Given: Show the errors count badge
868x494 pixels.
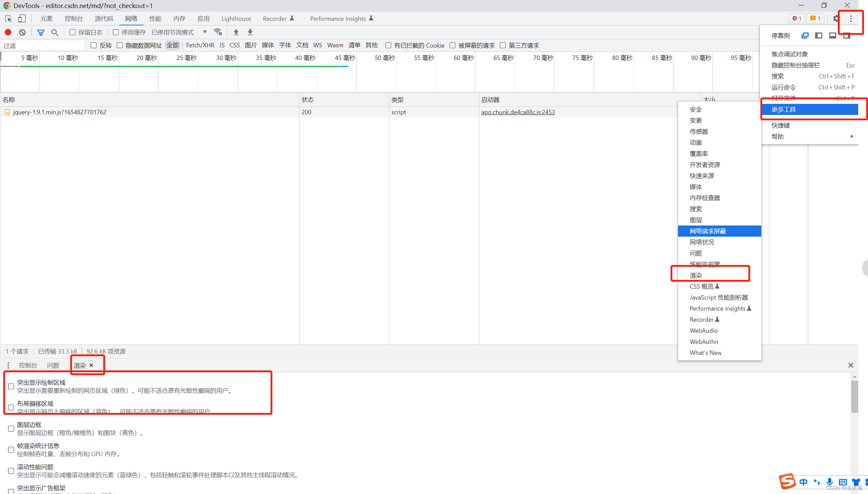Looking at the screenshot, I should [x=797, y=19].
